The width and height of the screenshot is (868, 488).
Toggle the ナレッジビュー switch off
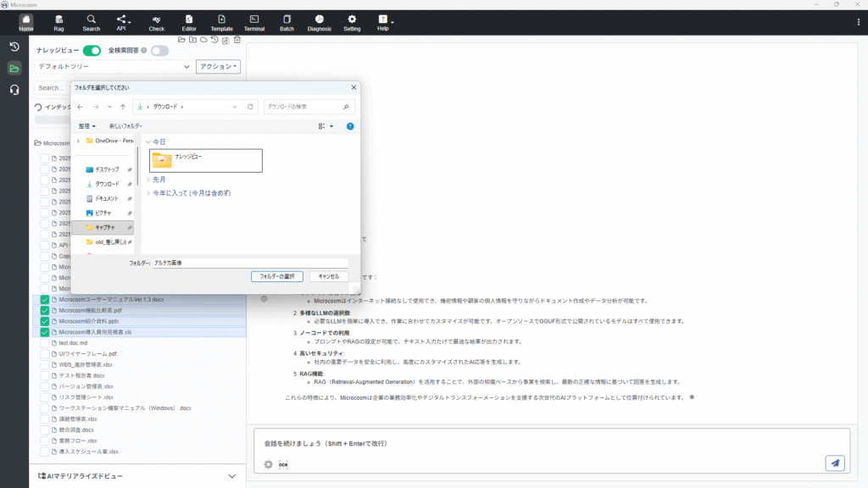pyautogui.click(x=92, y=51)
